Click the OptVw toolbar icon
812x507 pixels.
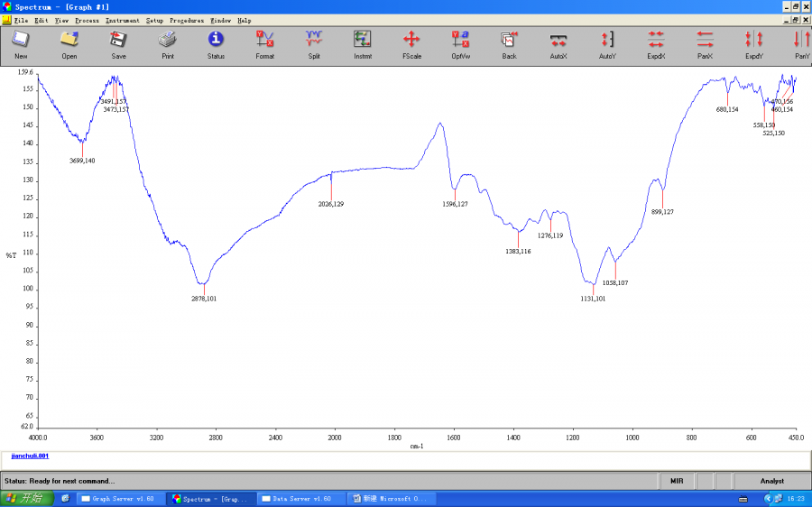click(x=460, y=45)
